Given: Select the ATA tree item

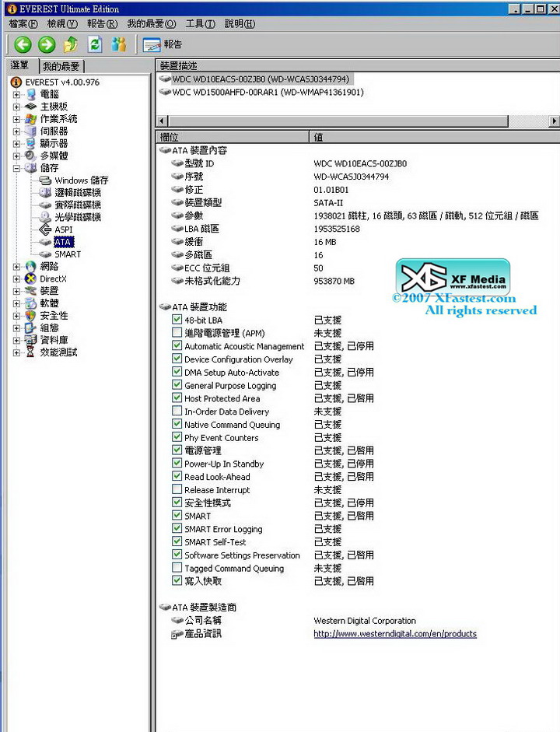Looking at the screenshot, I should click(64, 242).
